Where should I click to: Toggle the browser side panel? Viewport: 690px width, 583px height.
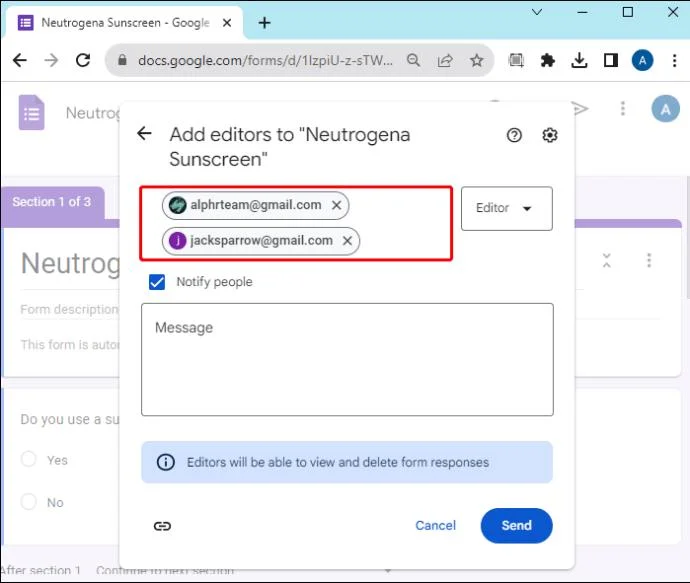coord(611,60)
